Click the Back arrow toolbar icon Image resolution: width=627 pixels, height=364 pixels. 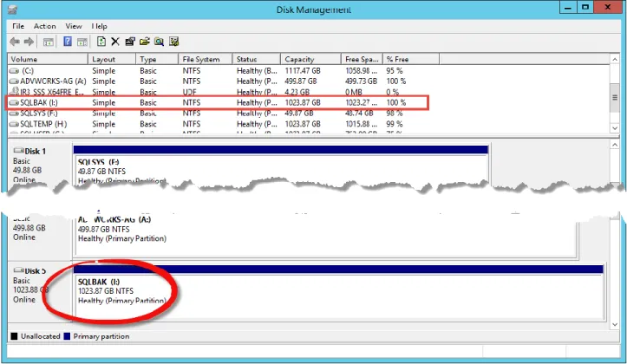[15, 42]
